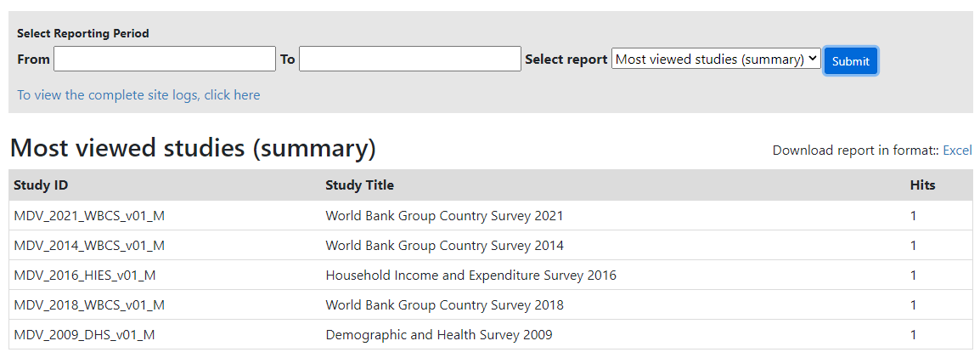The width and height of the screenshot is (980, 358).
Task: Click World Bank Group Country Survey 2018 title
Action: point(444,305)
